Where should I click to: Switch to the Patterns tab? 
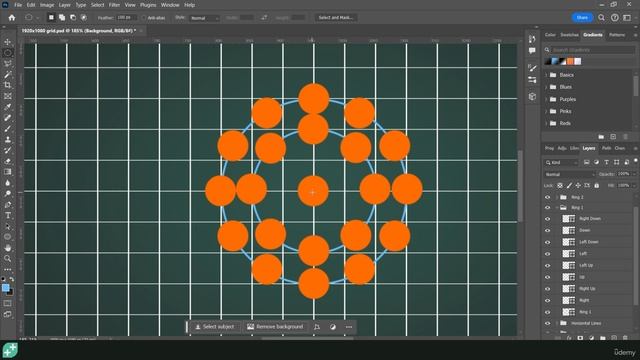617,35
